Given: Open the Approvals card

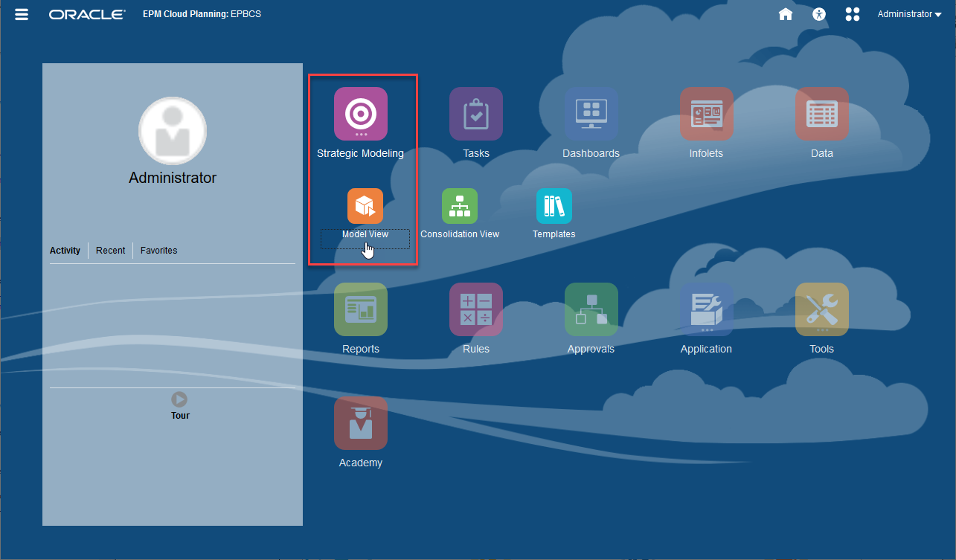Looking at the screenshot, I should coord(591,309).
